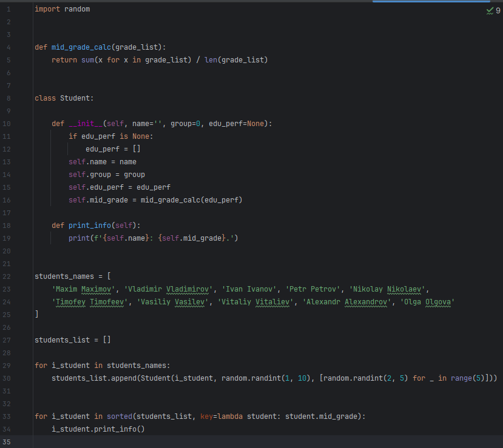The image size is (503, 448).
Task: Click student.mid_grade in the lambda
Action: 321,416
